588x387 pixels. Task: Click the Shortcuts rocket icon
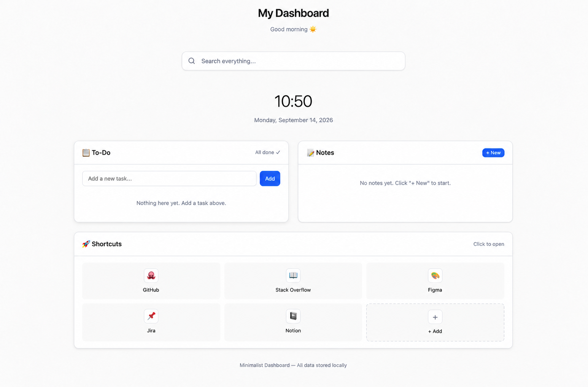[x=86, y=244]
